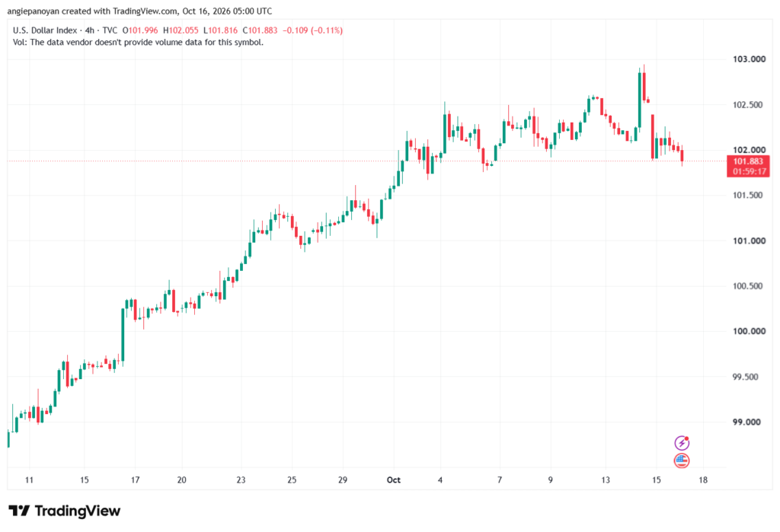
Task: Click the 01:59:17 bar countdown timer
Action: point(748,171)
